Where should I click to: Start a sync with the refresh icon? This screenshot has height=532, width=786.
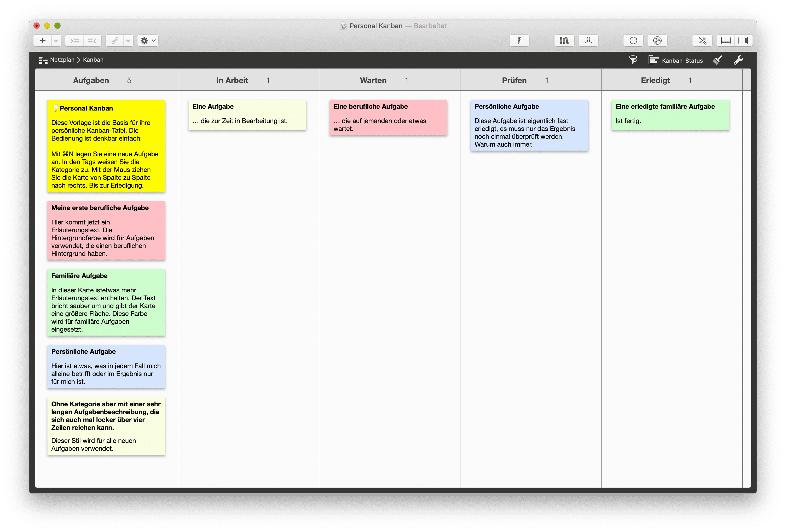pyautogui.click(x=633, y=40)
